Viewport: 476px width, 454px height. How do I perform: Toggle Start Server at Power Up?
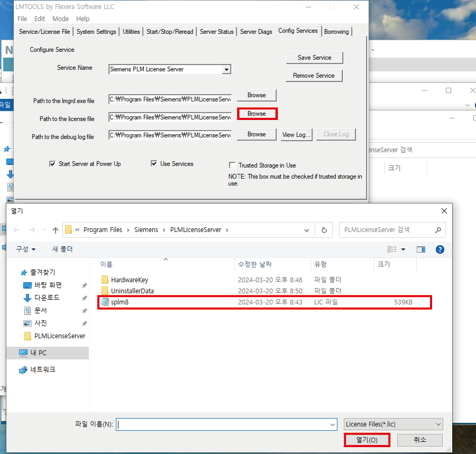point(52,164)
